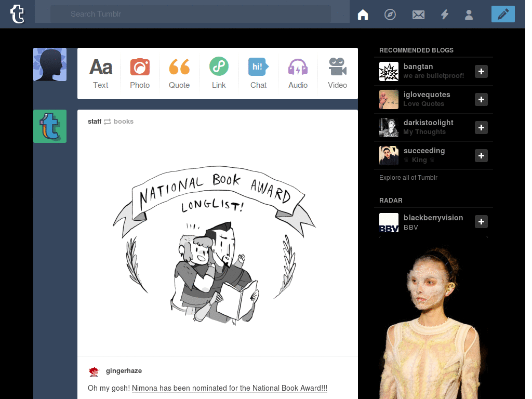Open the inbox envelope icon
The height and width of the screenshot is (399, 532).
418,15
